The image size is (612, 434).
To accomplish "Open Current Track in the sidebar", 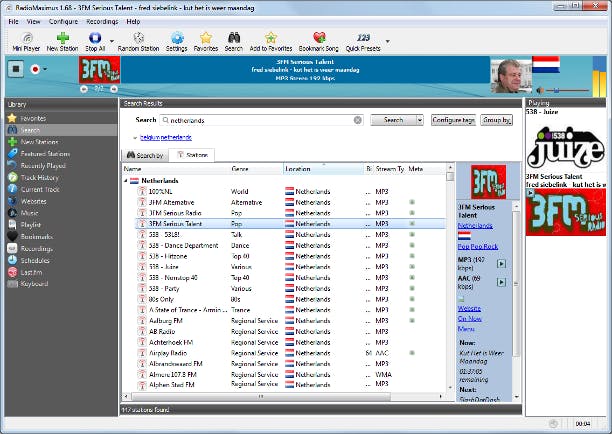I will click(x=40, y=189).
